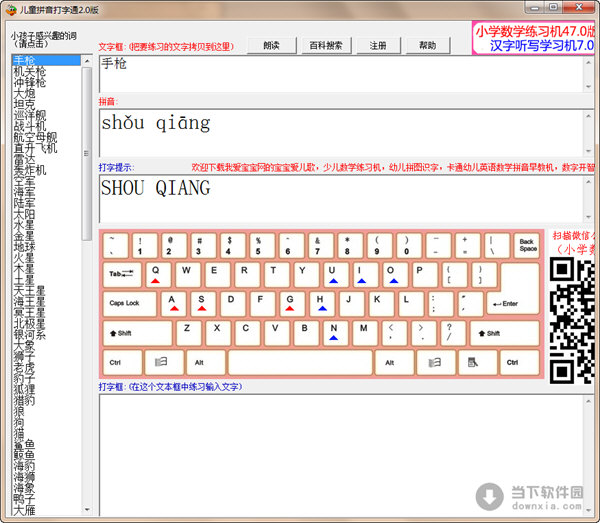Click the spacebar on virtual keyboard

300,362
